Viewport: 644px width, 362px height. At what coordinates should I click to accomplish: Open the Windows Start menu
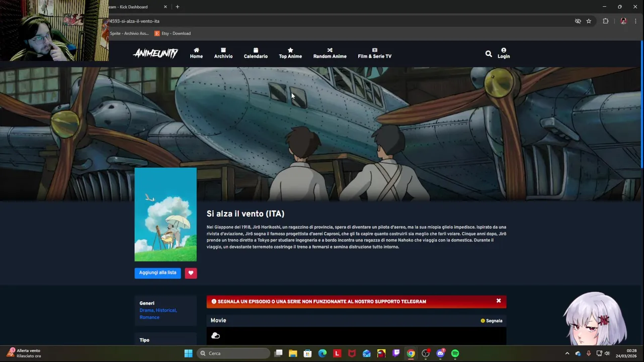[x=188, y=353]
